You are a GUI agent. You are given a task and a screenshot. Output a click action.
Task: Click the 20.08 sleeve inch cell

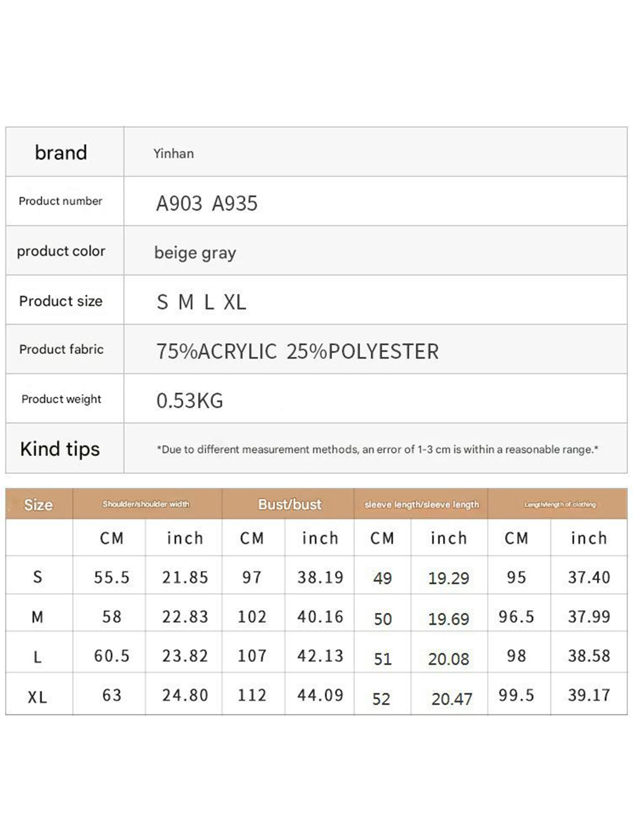tap(448, 659)
